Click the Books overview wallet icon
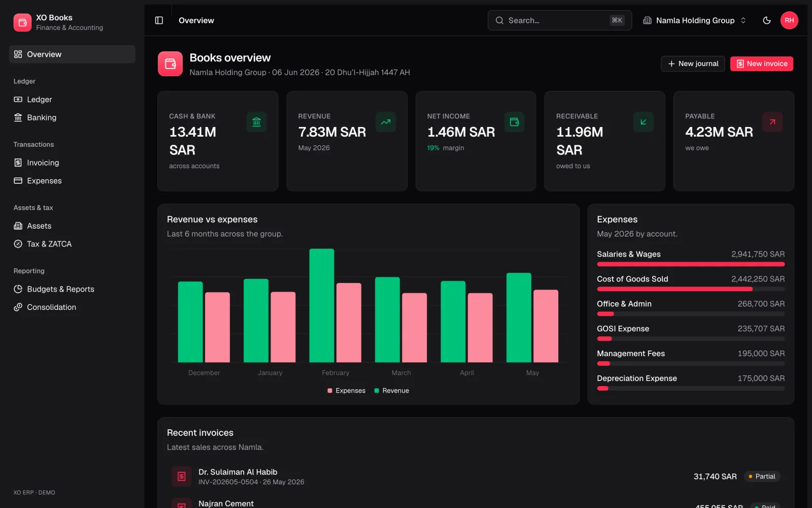The width and height of the screenshot is (812, 508). [170, 64]
